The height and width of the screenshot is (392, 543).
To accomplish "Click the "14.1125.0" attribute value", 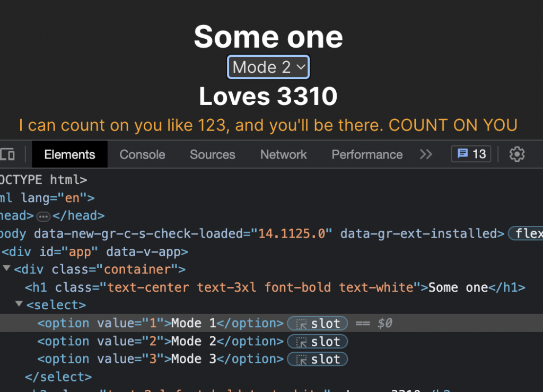I will pyautogui.click(x=292, y=234).
